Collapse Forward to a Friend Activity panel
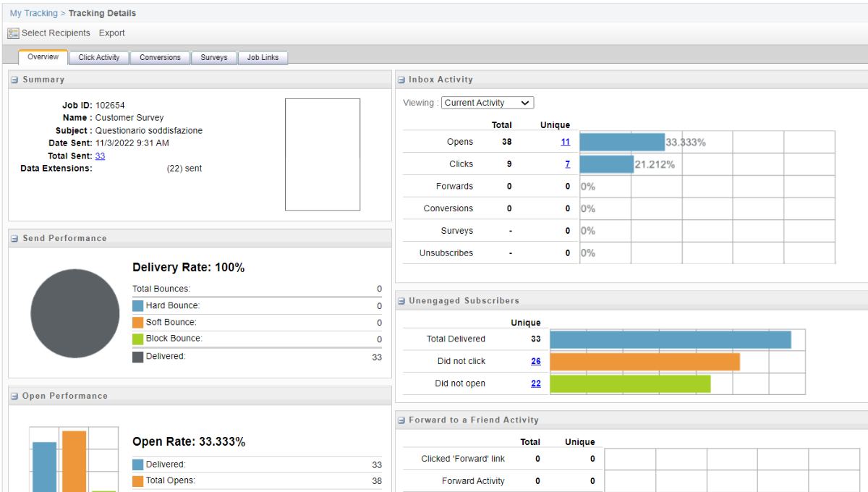The height and width of the screenshot is (492, 868). tap(402, 420)
